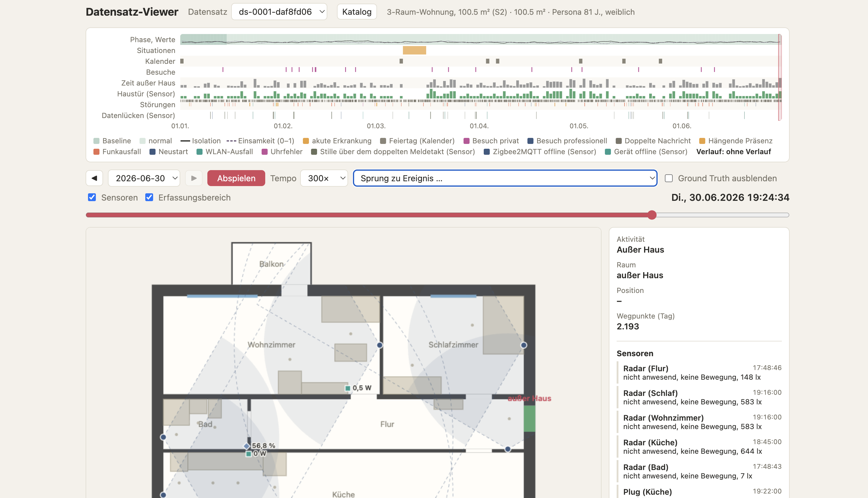Click the Schlafzimmer radar sensor dot

pos(524,345)
